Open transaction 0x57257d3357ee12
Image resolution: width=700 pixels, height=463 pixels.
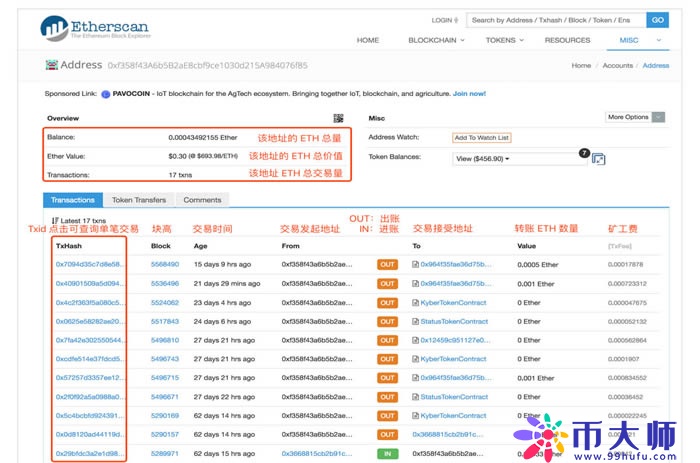coord(89,378)
